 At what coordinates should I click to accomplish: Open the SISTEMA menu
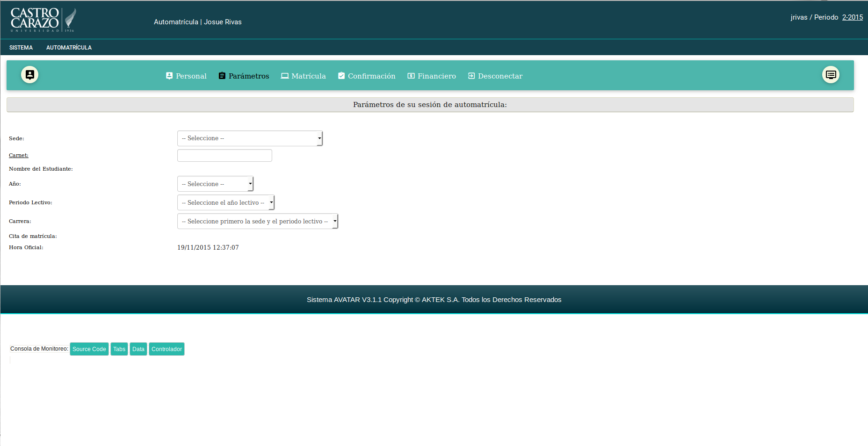(21, 48)
